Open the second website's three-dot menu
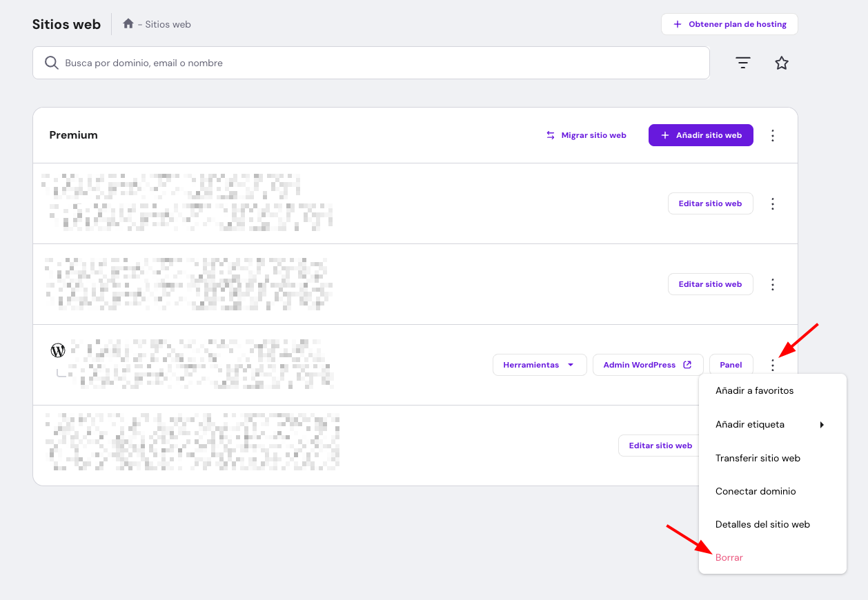 tap(773, 284)
